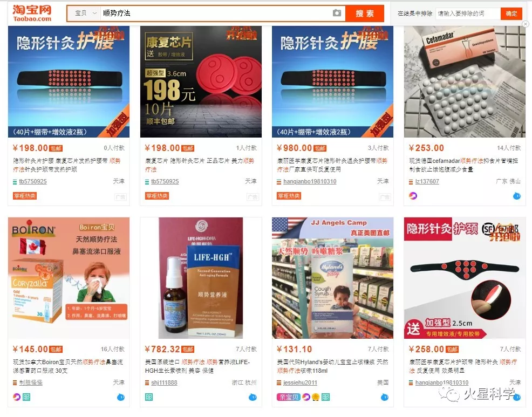532x417 pixels.
Task: Click the swirl badge under lz137607 listing
Action: (413, 196)
